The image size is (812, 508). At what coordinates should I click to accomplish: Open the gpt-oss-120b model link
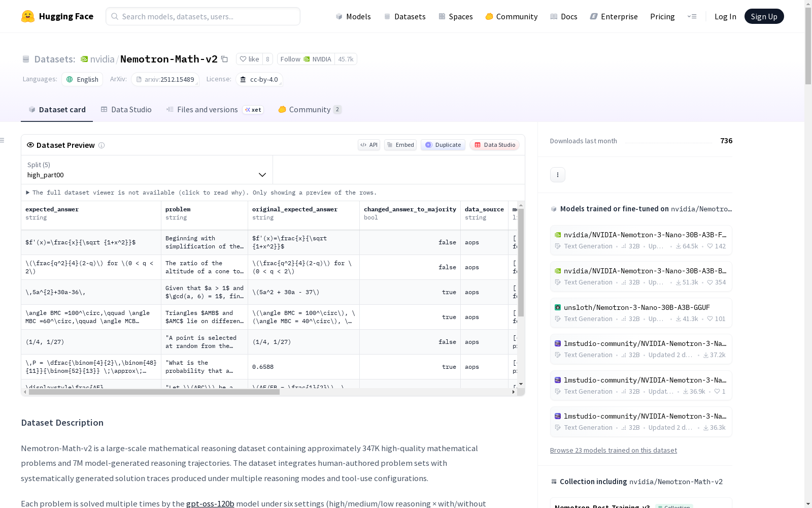210,504
